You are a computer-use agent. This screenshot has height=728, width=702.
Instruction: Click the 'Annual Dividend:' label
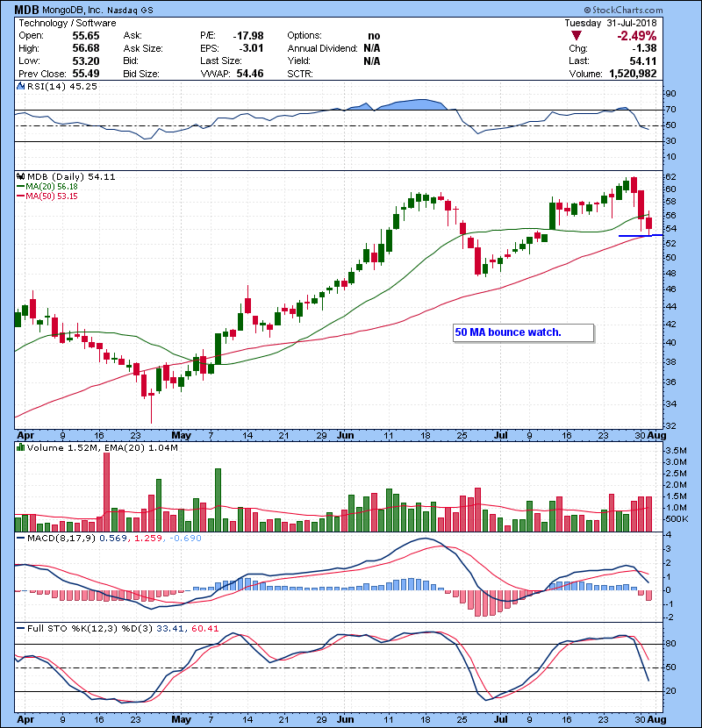322,48
